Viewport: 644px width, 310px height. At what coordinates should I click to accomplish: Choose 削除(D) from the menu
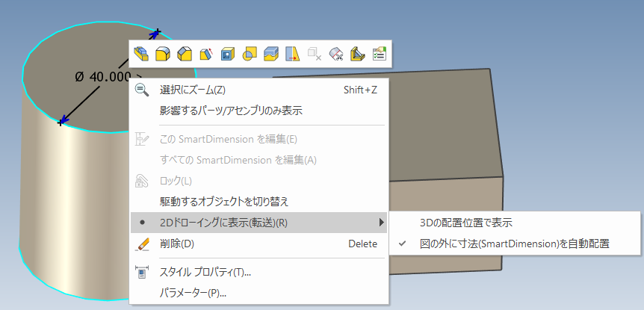pos(258,244)
